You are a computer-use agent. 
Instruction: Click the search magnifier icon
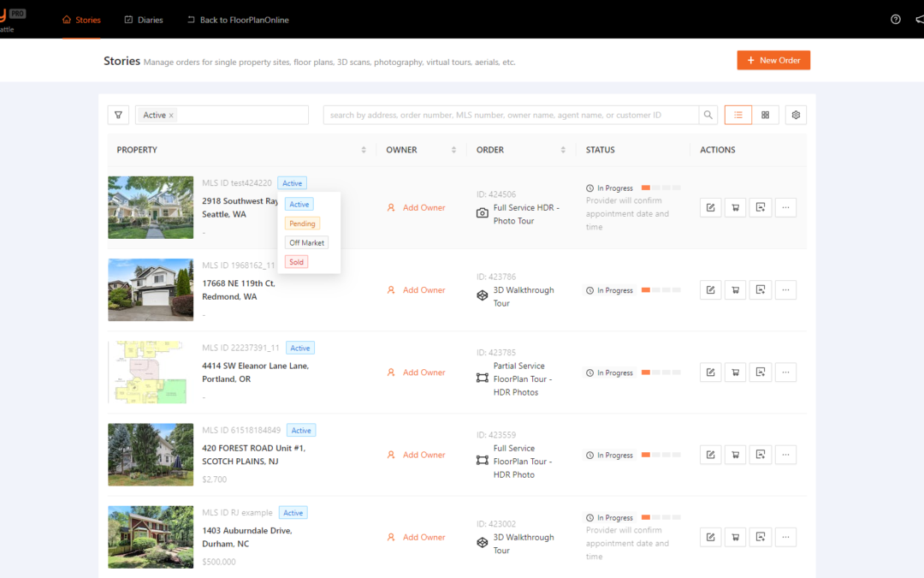(x=708, y=114)
